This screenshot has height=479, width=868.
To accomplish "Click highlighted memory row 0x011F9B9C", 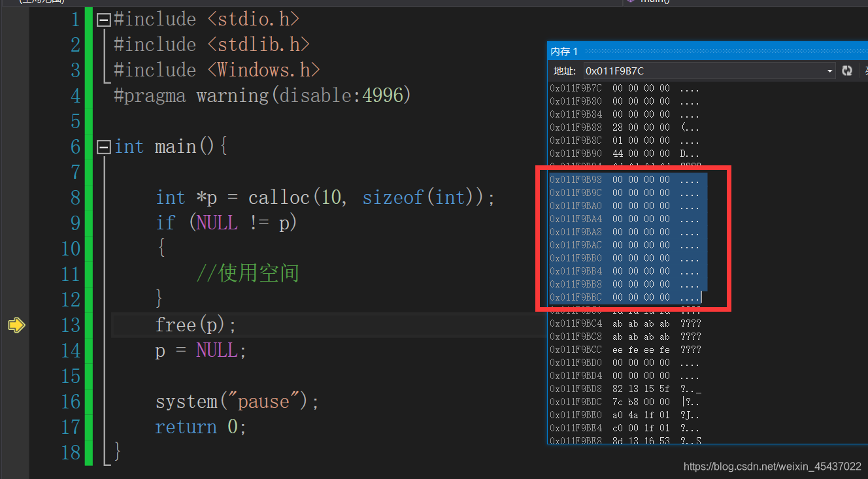I will click(x=624, y=193).
